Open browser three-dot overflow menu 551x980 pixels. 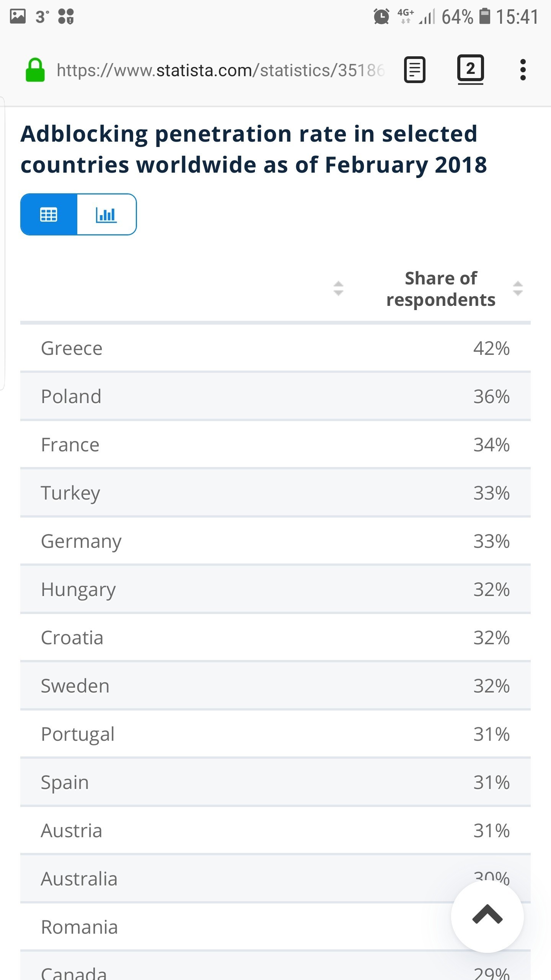[x=523, y=70]
